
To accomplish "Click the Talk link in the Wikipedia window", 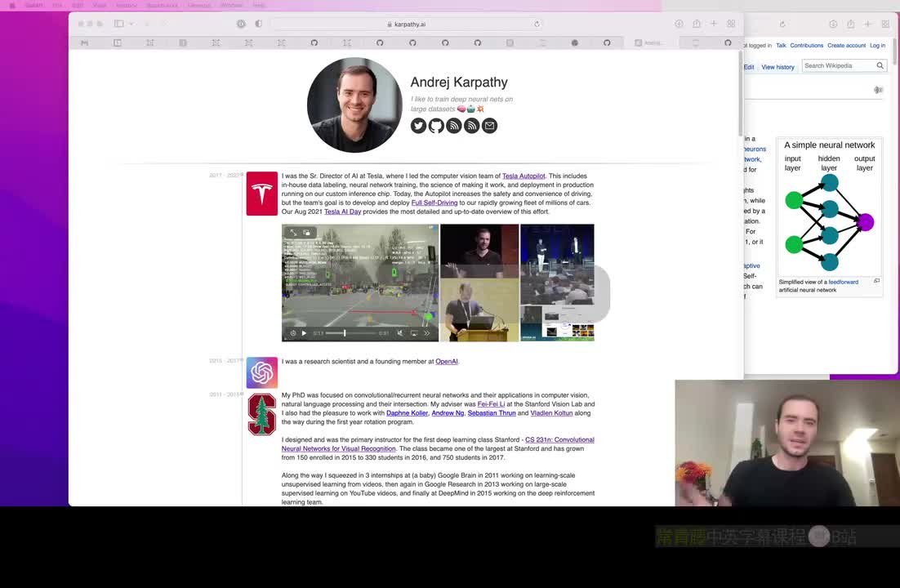I will tap(781, 46).
